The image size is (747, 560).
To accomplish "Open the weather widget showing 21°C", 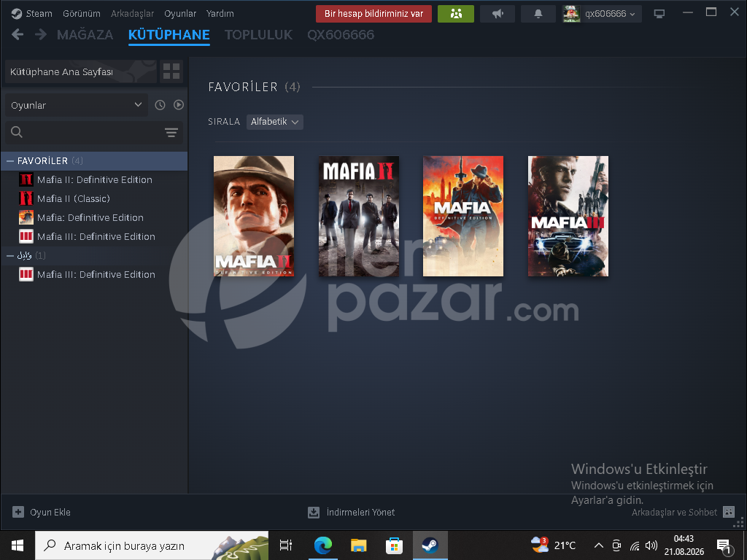I will pyautogui.click(x=554, y=545).
